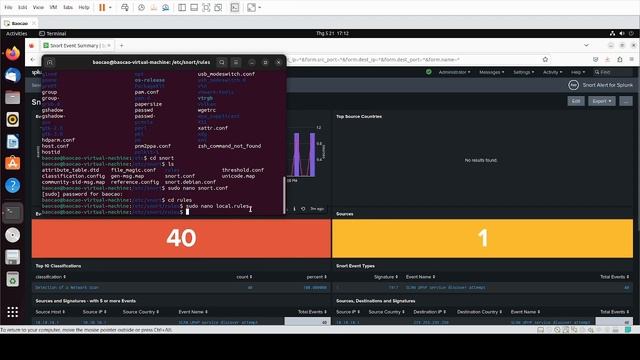Click the VMware pause virtual machine icon
640x360 pixels.
click(102, 7)
